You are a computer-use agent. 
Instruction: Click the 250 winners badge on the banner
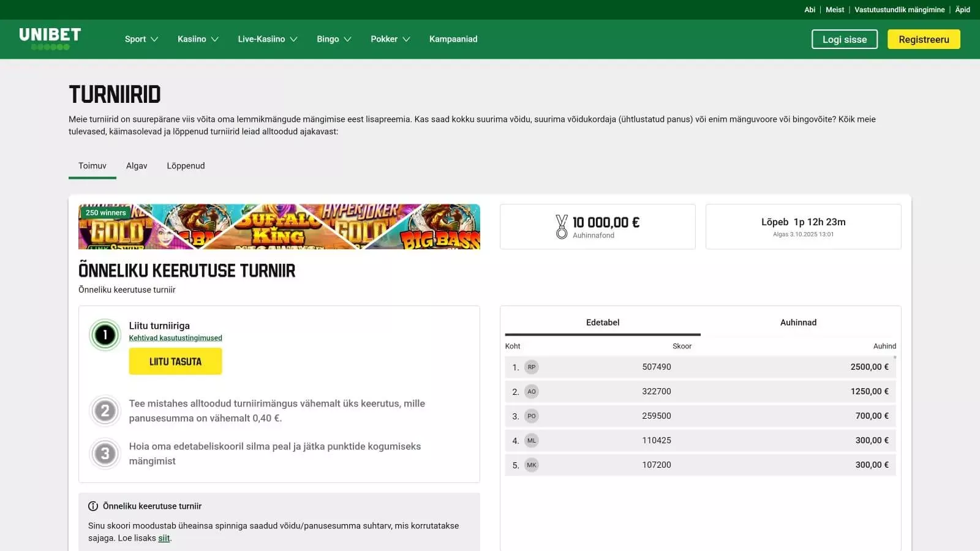[105, 212]
